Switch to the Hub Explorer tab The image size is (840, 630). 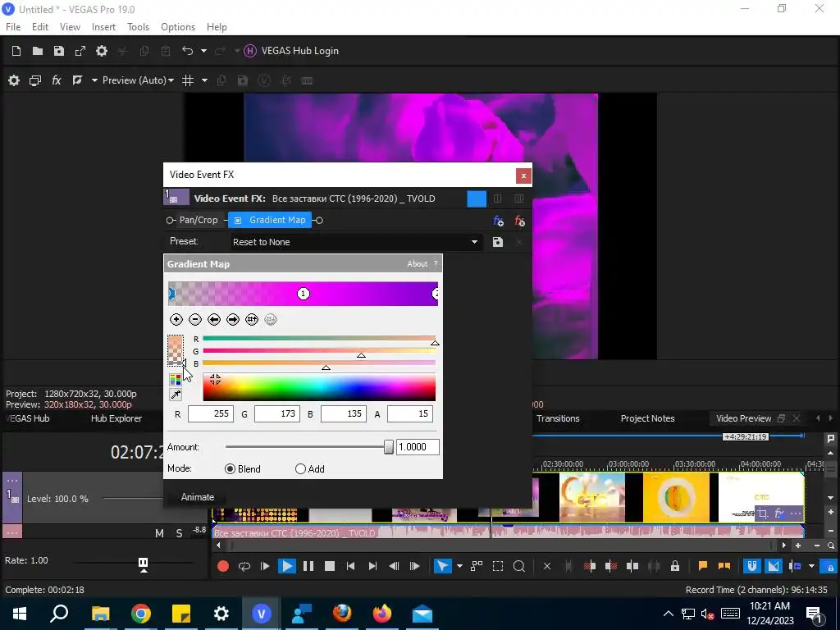coord(116,418)
